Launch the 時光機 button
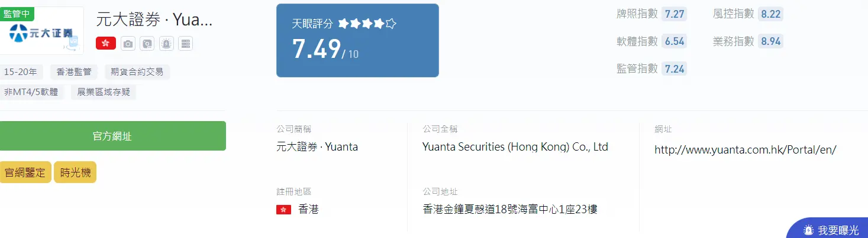The height and width of the screenshot is (238, 868). pos(75,172)
